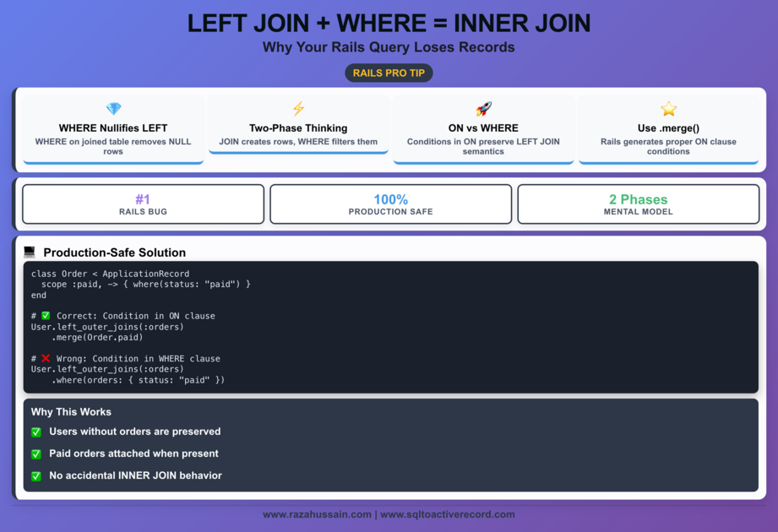The height and width of the screenshot is (532, 778).
Task: Click the WHERE Nullifies LEFT card title
Action: 113,128
